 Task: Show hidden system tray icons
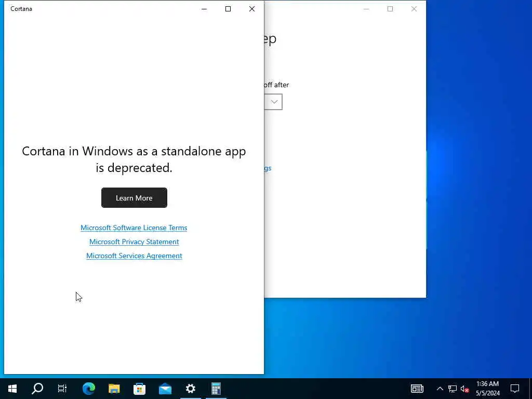[440, 389]
